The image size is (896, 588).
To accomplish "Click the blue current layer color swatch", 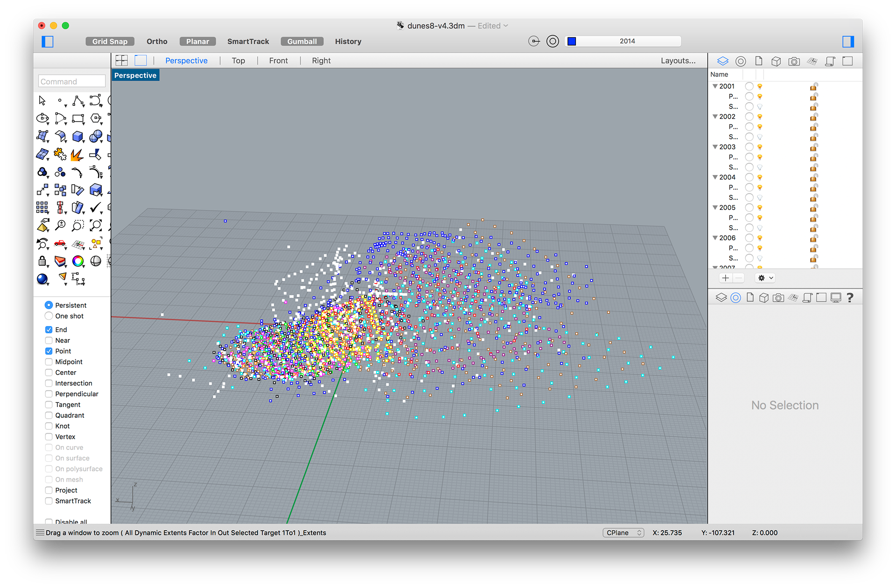I will (572, 42).
